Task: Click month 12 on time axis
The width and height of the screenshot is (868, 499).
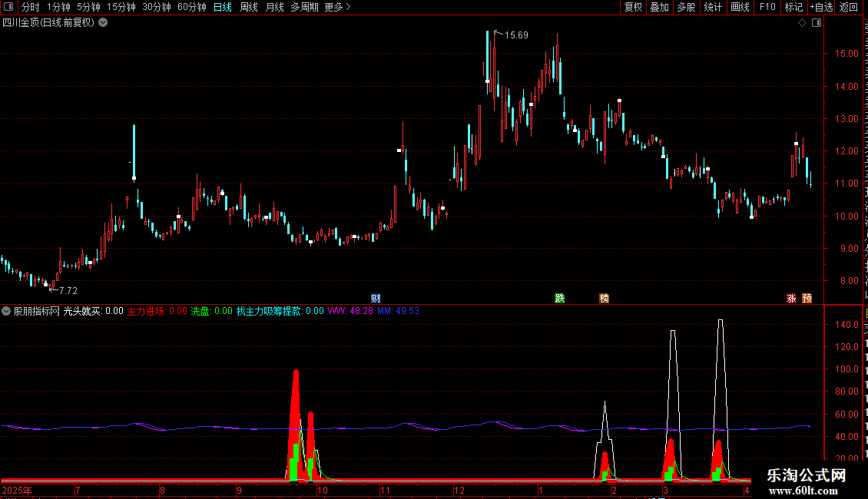Action: [x=459, y=490]
